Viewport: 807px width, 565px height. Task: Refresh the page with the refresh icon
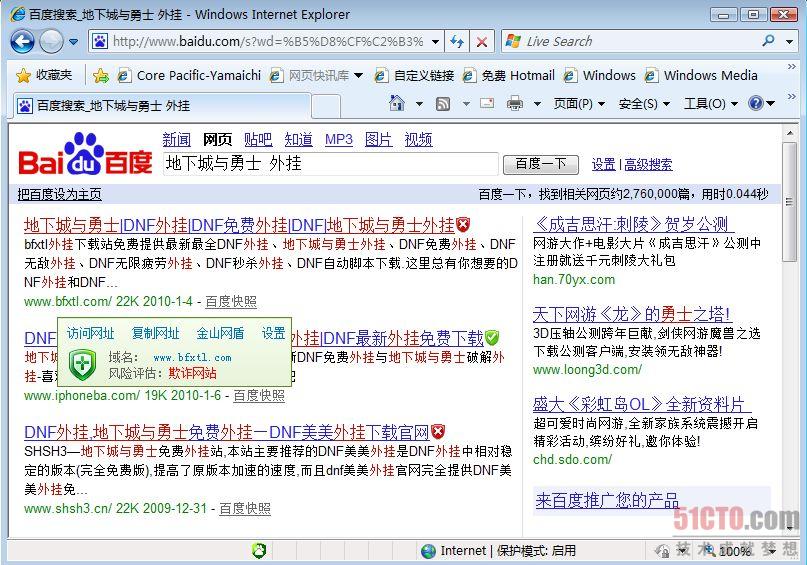457,42
